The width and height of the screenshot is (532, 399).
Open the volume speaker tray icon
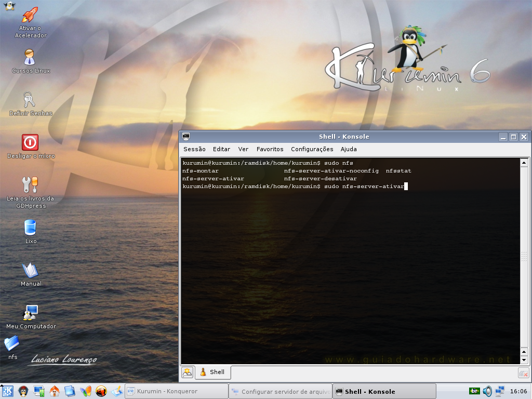click(x=487, y=391)
